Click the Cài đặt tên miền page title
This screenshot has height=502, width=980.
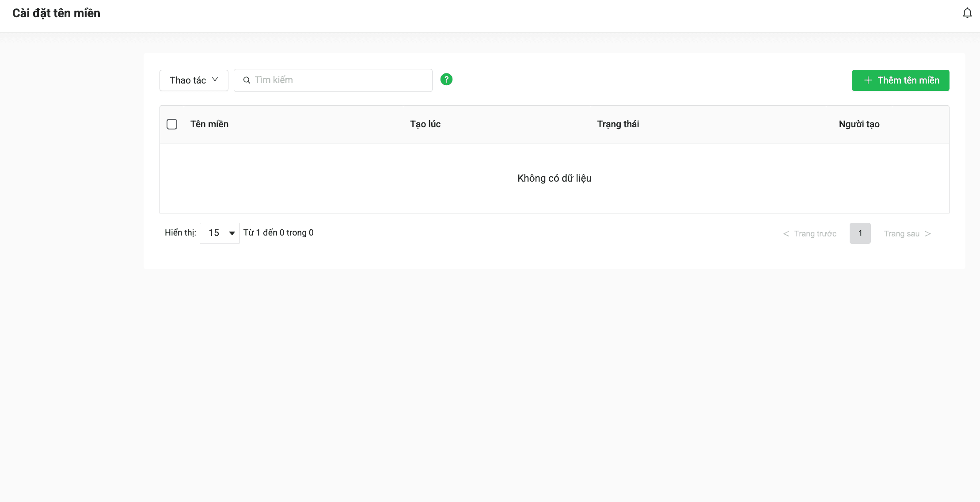(56, 13)
